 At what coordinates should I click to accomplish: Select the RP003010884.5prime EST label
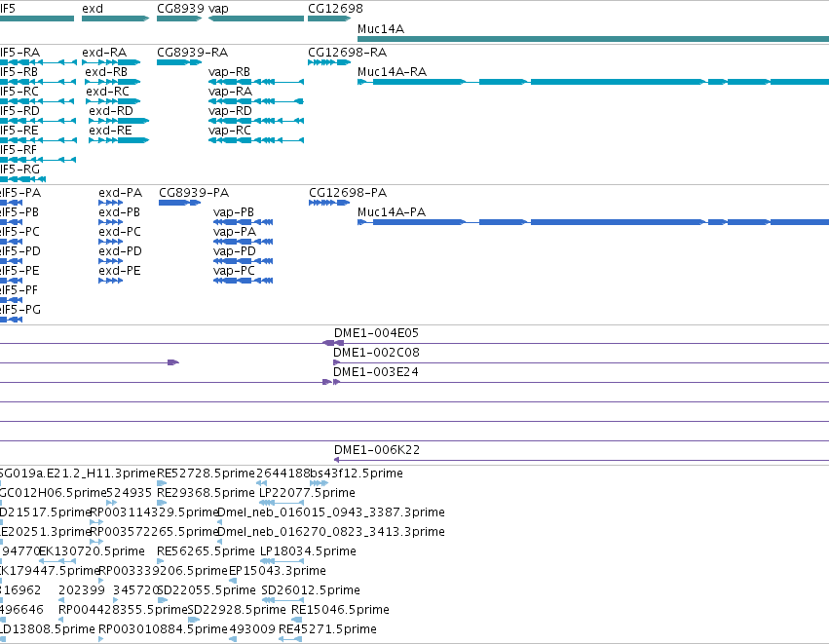[x=163, y=629]
